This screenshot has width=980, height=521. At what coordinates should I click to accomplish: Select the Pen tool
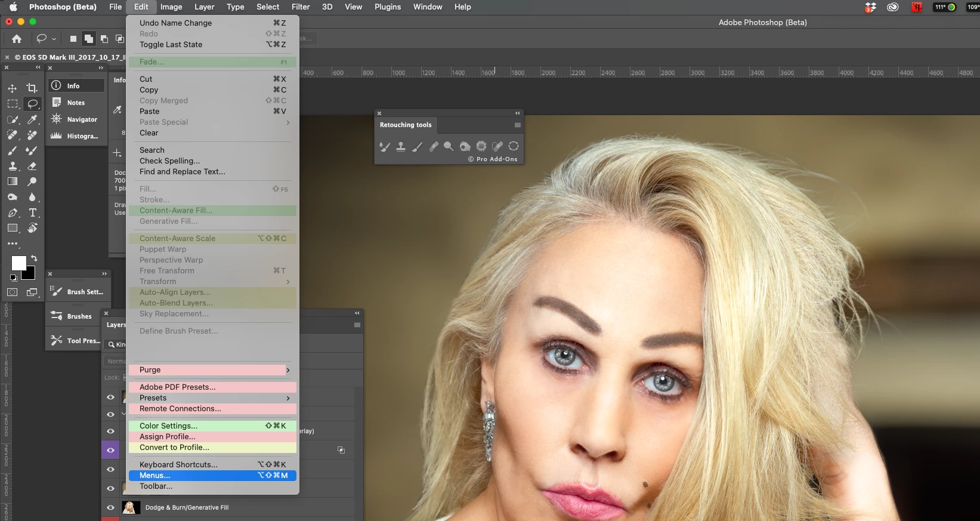13,212
